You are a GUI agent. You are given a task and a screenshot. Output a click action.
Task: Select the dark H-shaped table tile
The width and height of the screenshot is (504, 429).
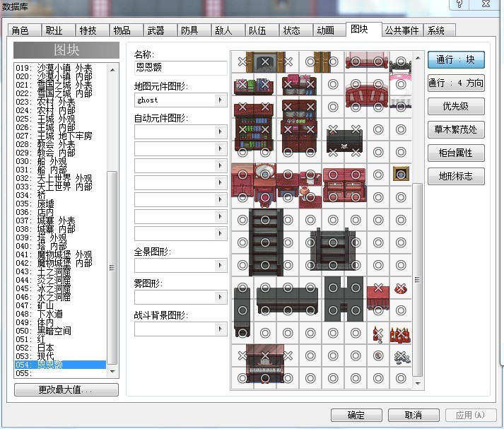[x=344, y=299]
